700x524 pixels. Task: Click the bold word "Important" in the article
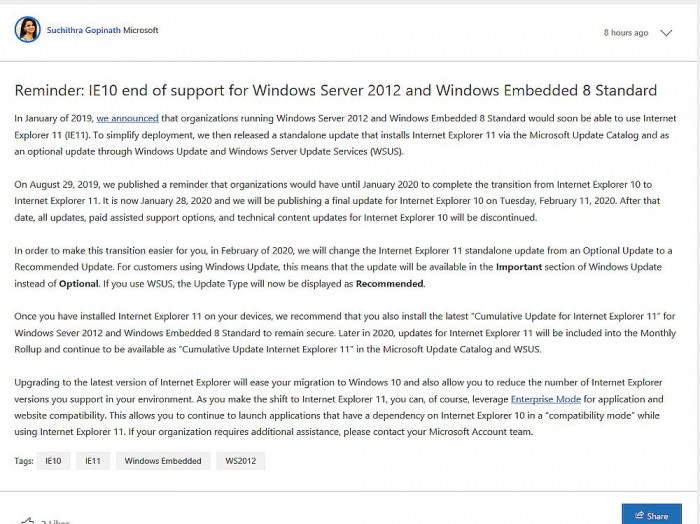[x=521, y=267]
